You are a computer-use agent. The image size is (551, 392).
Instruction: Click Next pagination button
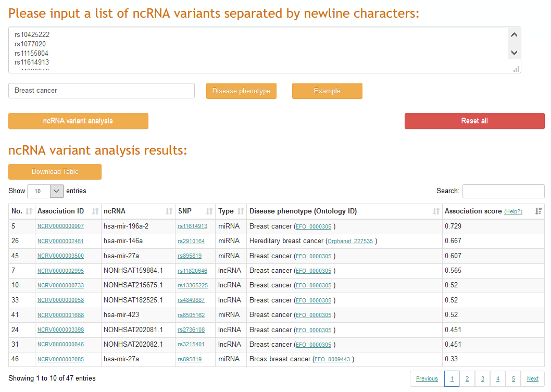[532, 378]
